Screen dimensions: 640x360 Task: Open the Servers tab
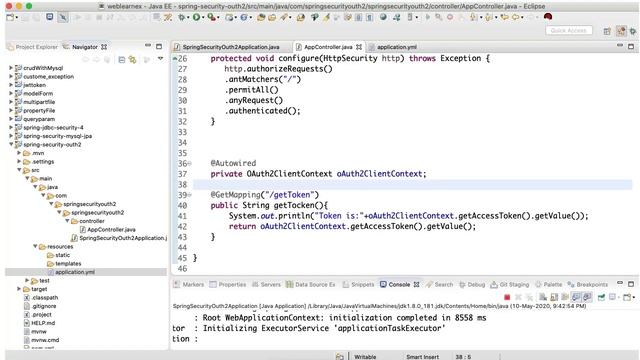[x=266, y=284]
